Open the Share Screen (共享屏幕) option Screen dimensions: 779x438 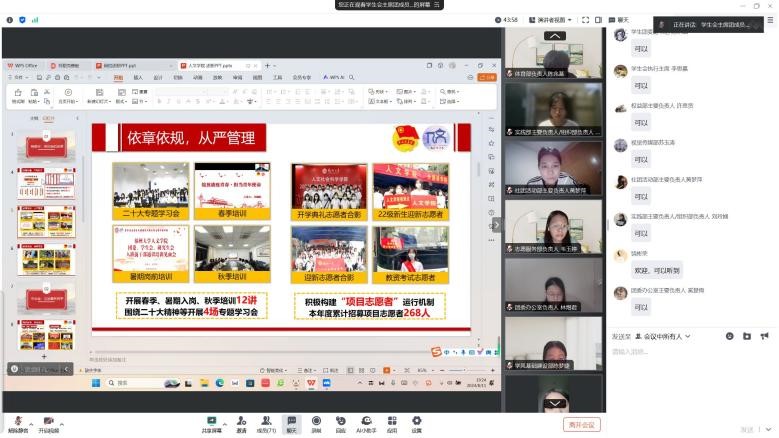pyautogui.click(x=211, y=423)
